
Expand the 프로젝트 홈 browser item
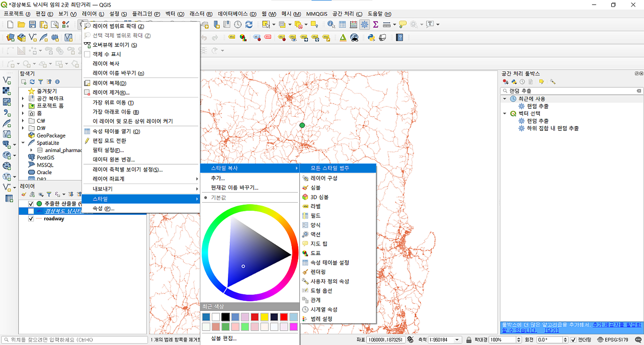click(23, 106)
